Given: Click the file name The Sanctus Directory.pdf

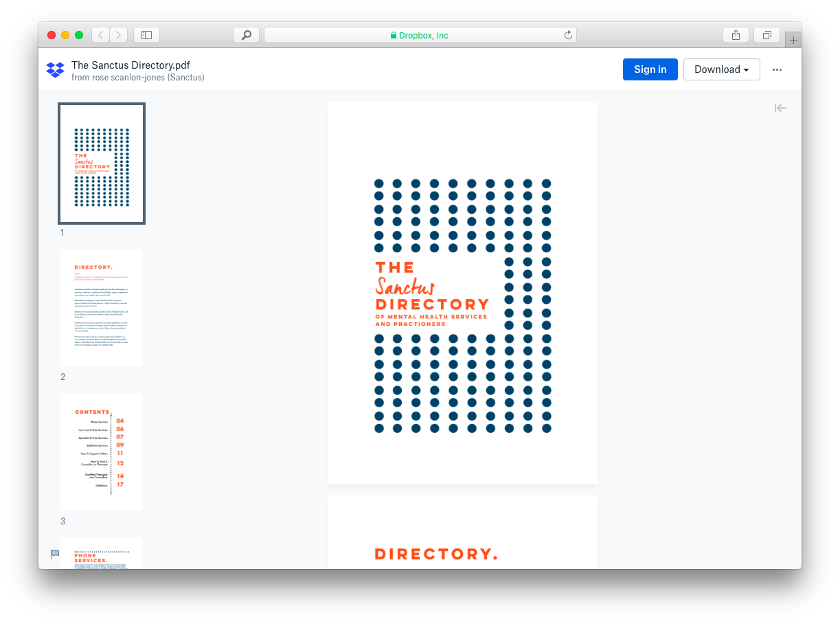Looking at the screenshot, I should pyautogui.click(x=130, y=65).
